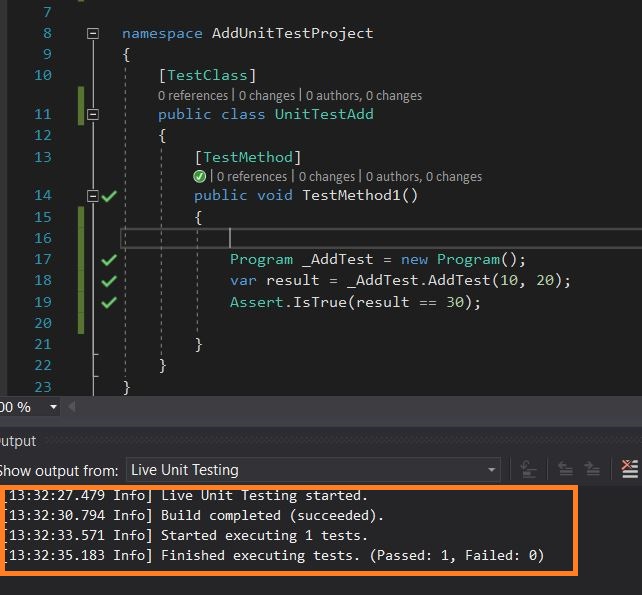The width and height of the screenshot is (642, 595).
Task: Click _AddTest variable on line 17
Action: tap(337, 259)
